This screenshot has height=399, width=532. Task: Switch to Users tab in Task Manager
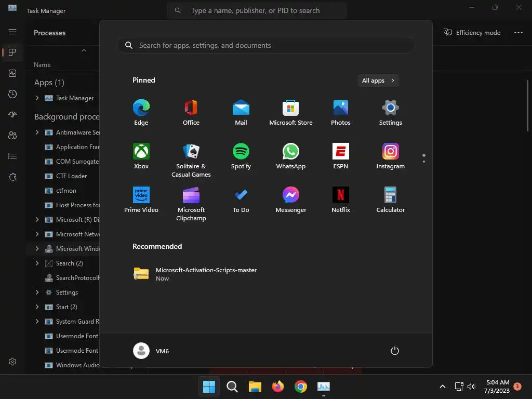coord(12,136)
